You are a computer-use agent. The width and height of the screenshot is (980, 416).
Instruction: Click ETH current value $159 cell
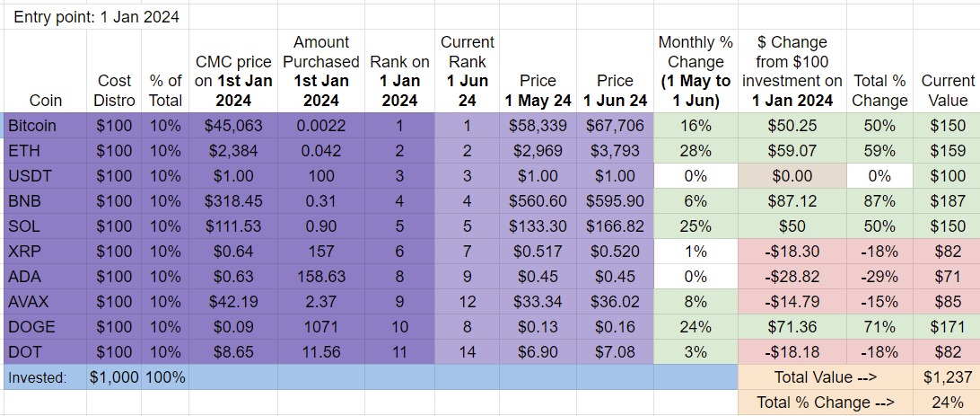click(x=947, y=151)
